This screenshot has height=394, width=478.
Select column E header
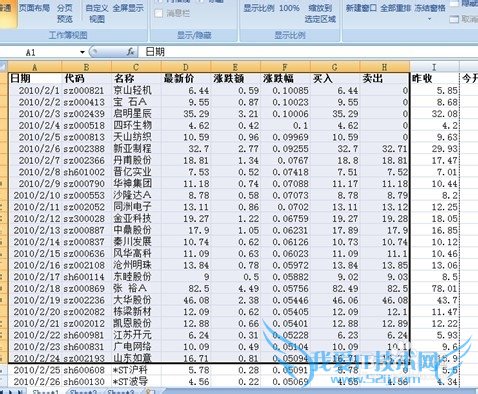(235, 67)
